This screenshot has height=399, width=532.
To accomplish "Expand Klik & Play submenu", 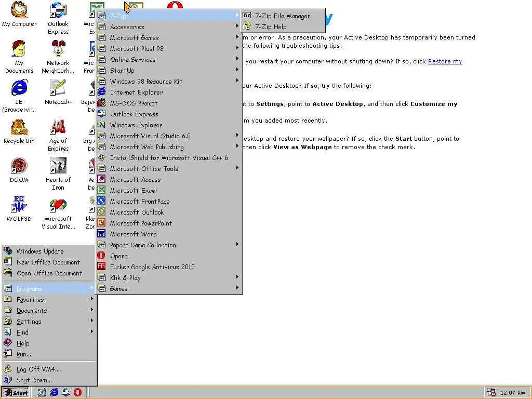I will pos(169,277).
